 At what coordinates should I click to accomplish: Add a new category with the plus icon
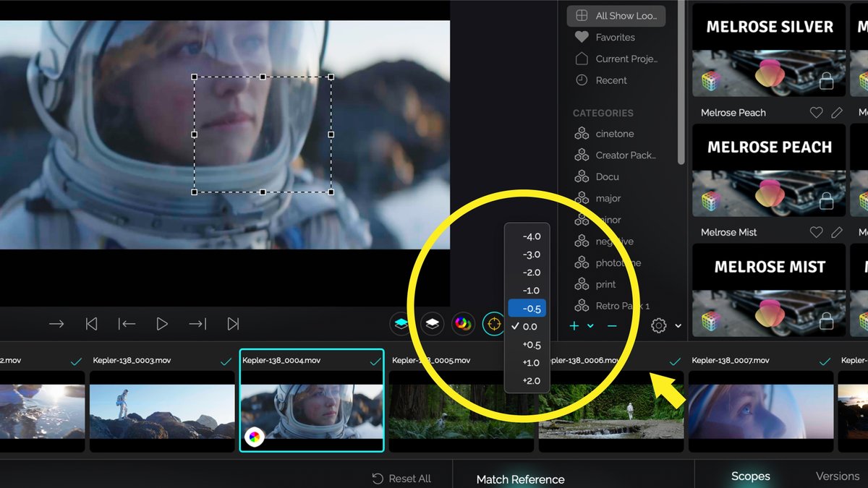click(574, 326)
